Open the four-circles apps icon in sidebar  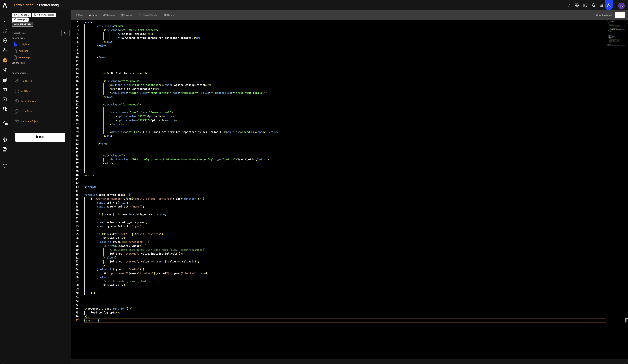[4, 31]
